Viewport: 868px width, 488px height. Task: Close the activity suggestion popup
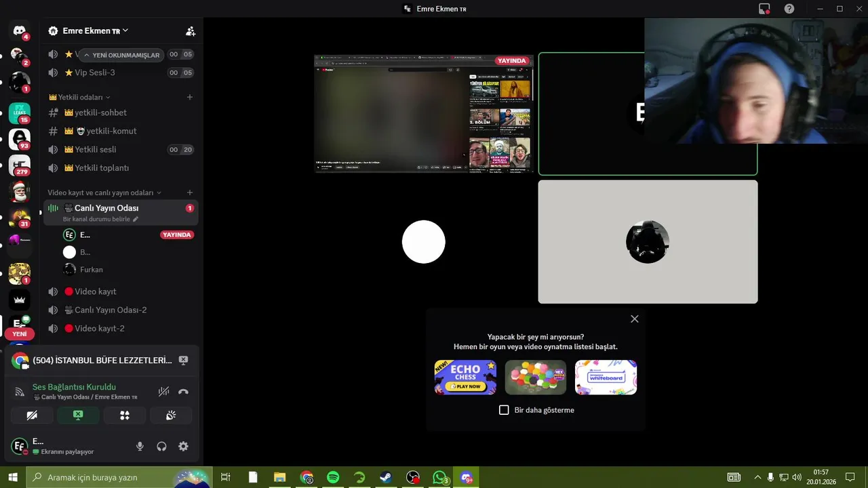pyautogui.click(x=635, y=319)
